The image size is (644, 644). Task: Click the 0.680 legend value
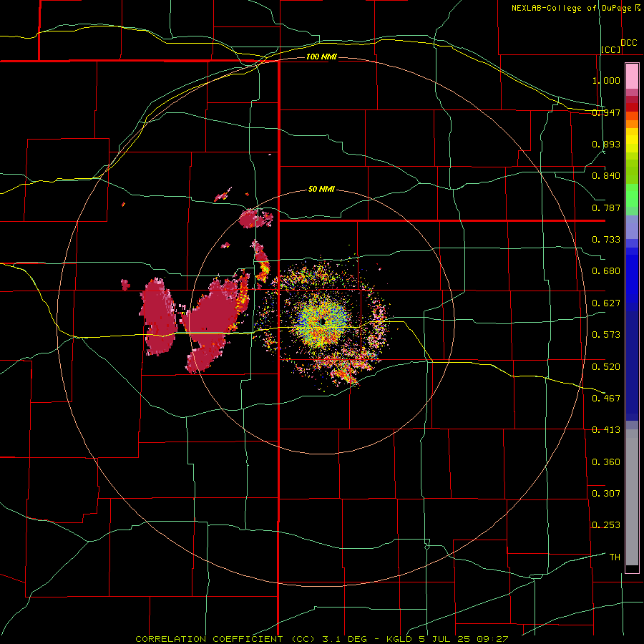(x=606, y=271)
